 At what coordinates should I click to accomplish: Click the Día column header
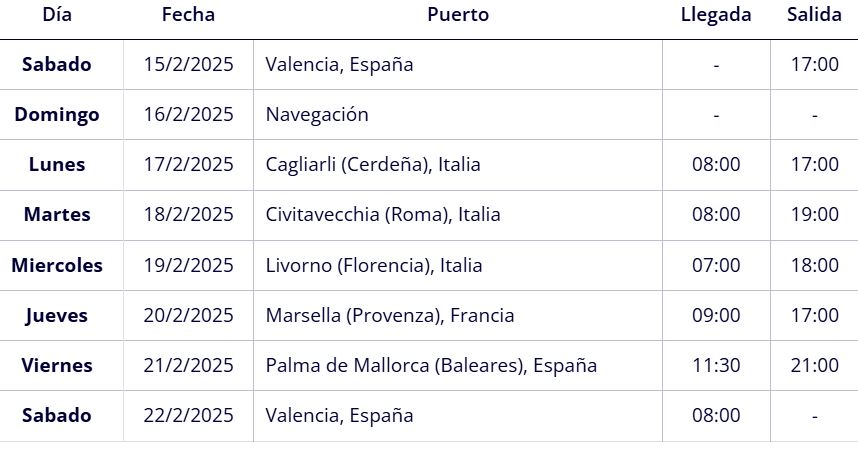[x=57, y=14]
